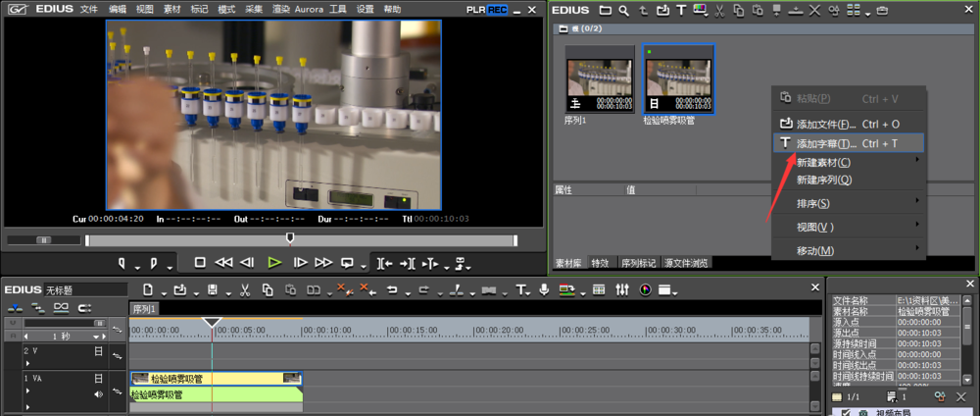
Task: Click the Cut scissors icon in timeline toolbar
Action: click(x=244, y=289)
